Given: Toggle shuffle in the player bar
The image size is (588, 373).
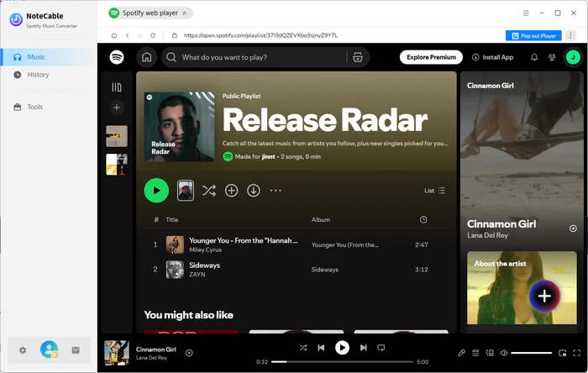Looking at the screenshot, I should [x=303, y=348].
